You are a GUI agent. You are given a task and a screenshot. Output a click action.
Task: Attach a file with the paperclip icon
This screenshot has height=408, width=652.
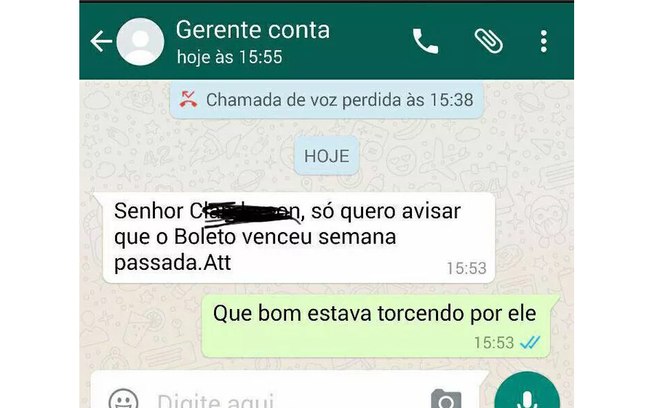(x=489, y=41)
